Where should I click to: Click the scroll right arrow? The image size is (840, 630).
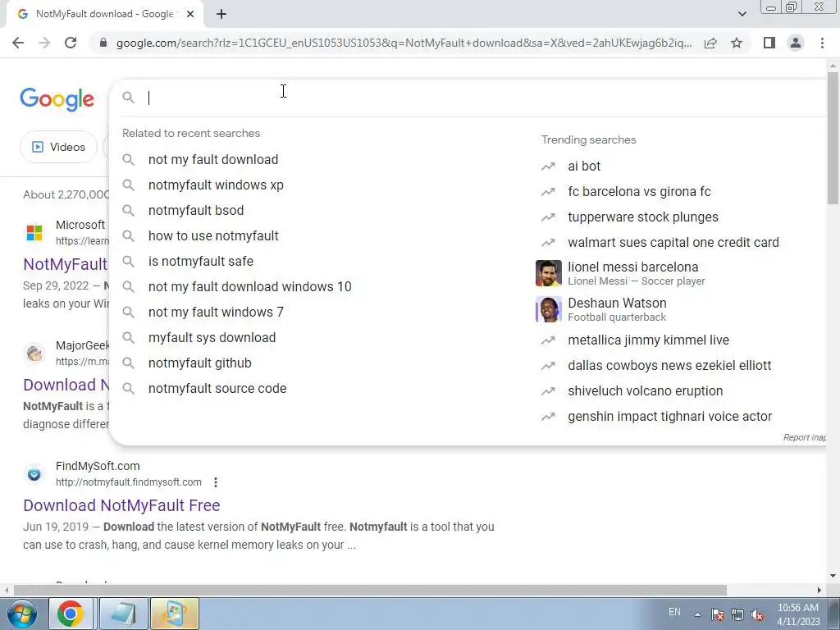(x=819, y=591)
